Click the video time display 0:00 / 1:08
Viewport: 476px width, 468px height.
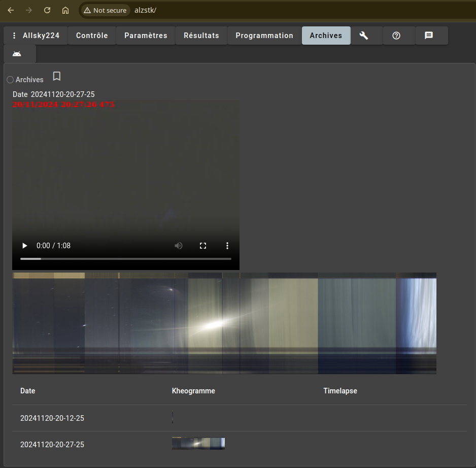53,246
